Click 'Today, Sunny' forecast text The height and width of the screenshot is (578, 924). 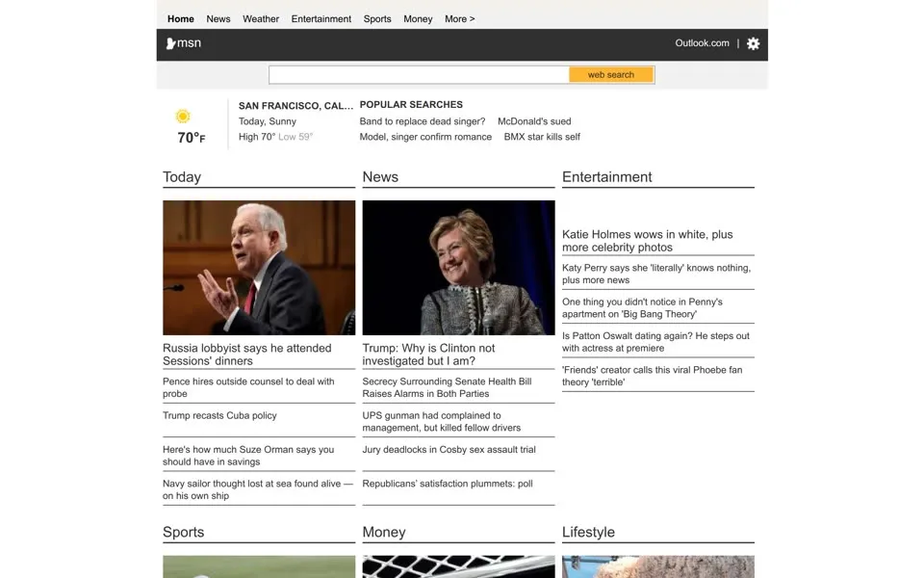click(268, 121)
